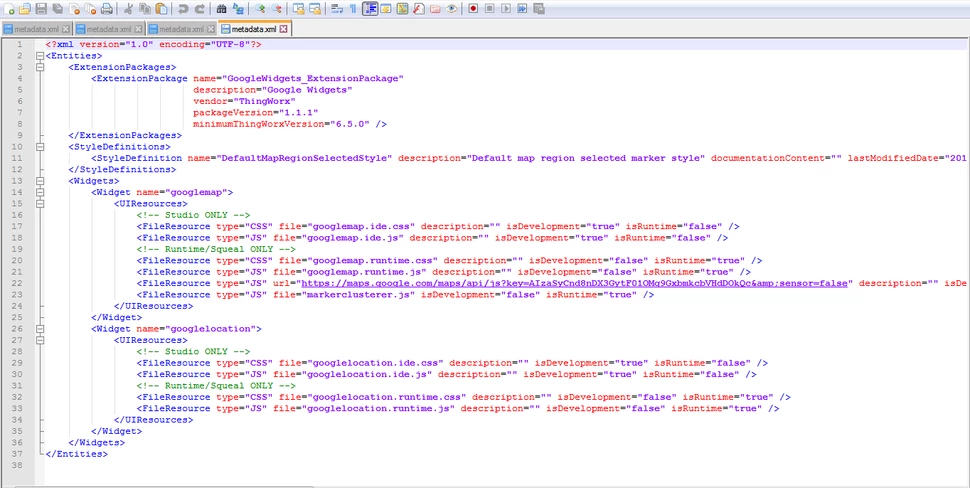Click the Close document toolbar icon
Viewport: 970px width, 488px height.
coord(74,9)
